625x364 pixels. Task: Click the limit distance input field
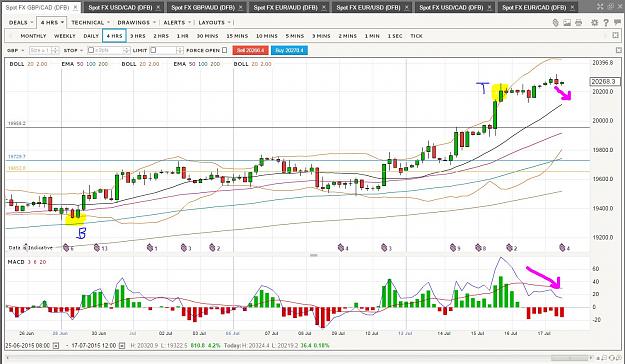click(x=166, y=51)
